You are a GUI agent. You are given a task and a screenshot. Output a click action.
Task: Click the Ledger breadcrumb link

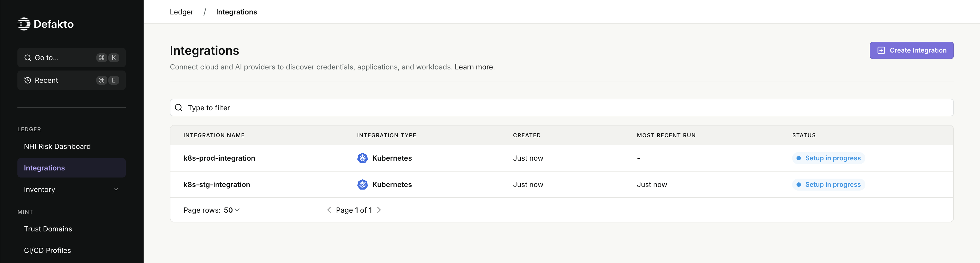(x=182, y=12)
